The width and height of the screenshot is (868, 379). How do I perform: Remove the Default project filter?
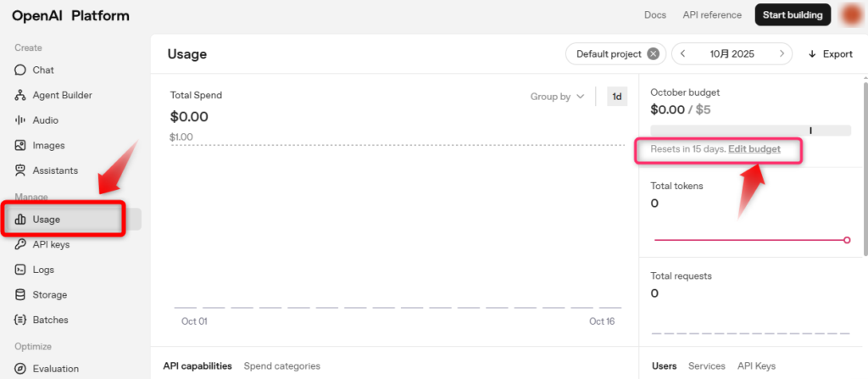click(653, 54)
